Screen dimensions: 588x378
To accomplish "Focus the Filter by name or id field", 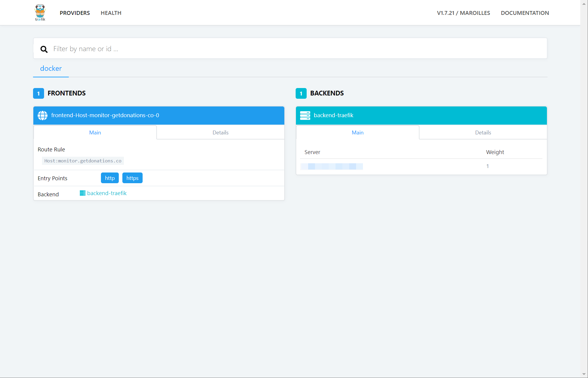I will point(290,48).
